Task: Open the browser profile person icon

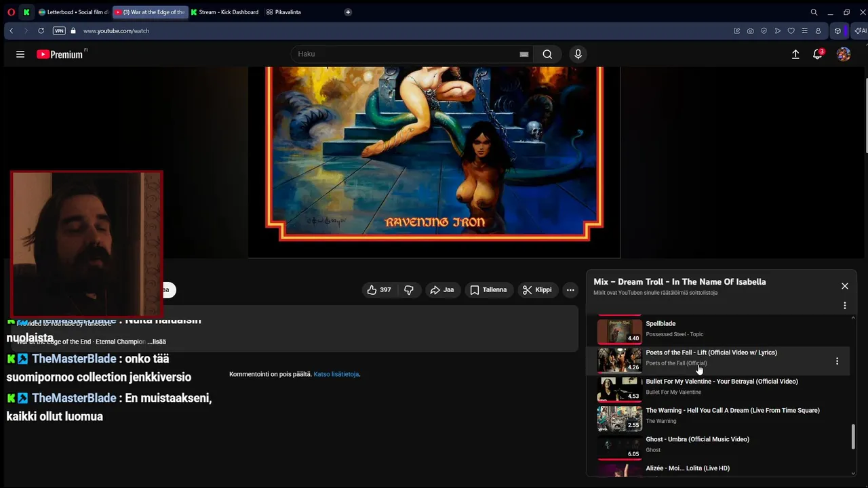Action: (818, 30)
